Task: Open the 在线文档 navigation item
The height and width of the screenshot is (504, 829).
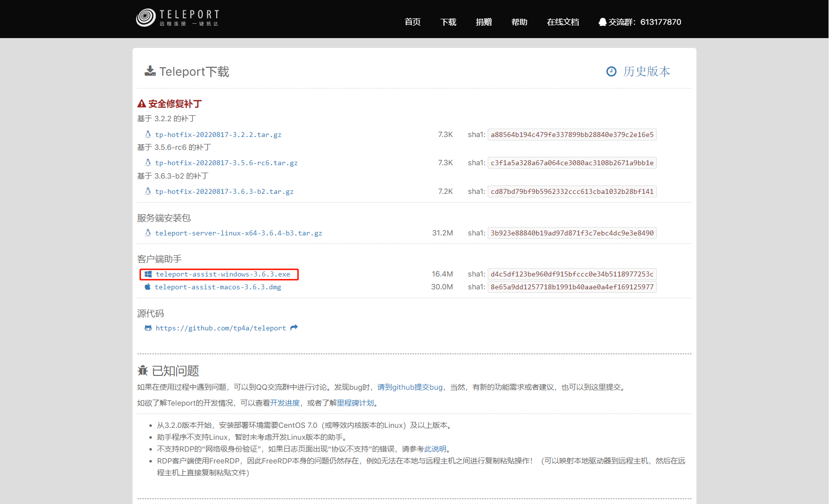Action: coord(563,22)
